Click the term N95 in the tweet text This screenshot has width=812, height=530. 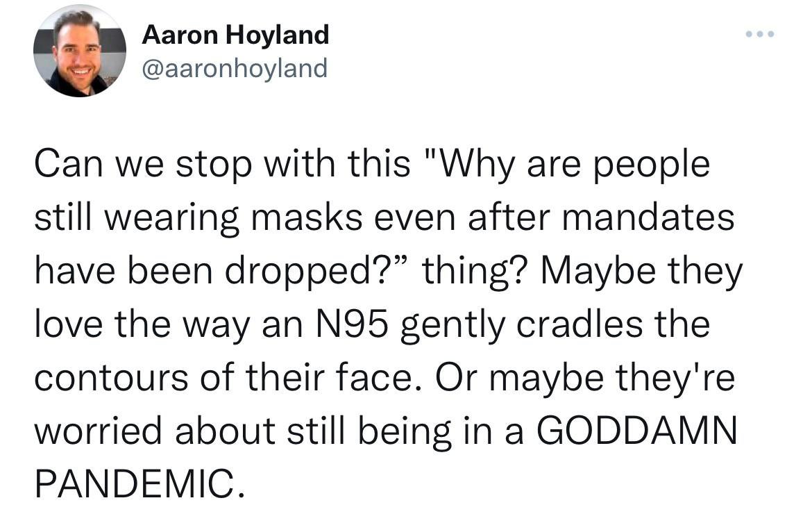pos(351,324)
